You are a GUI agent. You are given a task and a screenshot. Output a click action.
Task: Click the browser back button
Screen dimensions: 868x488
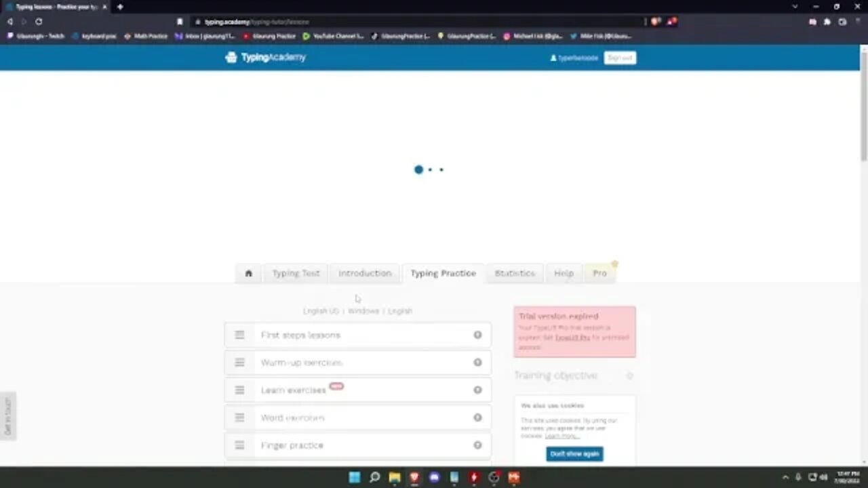pos(9,22)
